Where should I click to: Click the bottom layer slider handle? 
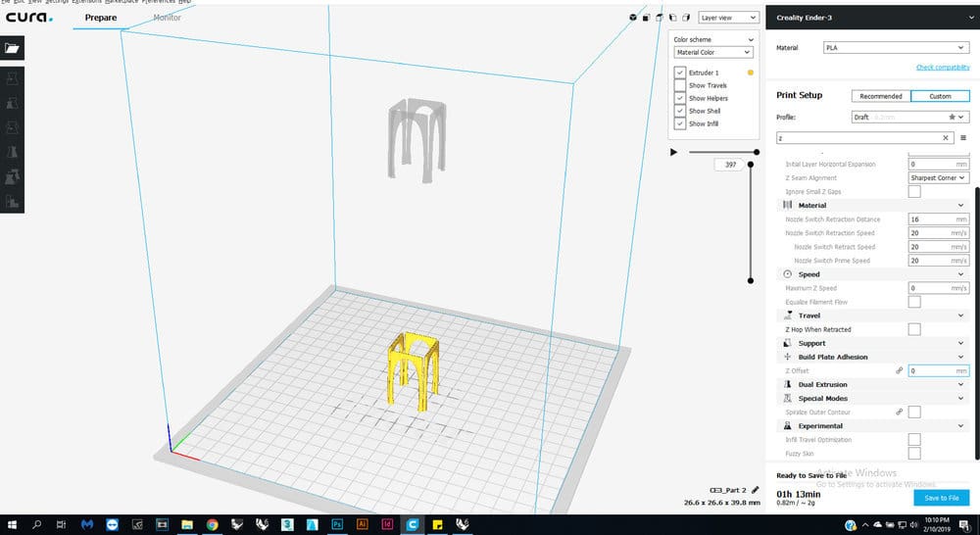coord(751,280)
